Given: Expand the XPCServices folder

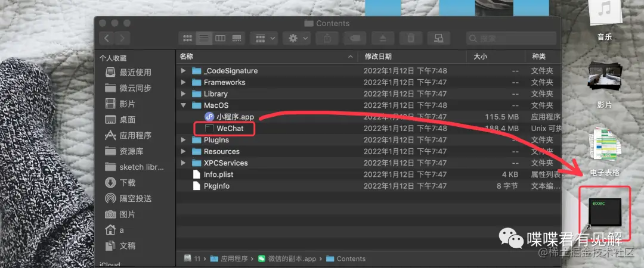Looking at the screenshot, I should pyautogui.click(x=183, y=163).
